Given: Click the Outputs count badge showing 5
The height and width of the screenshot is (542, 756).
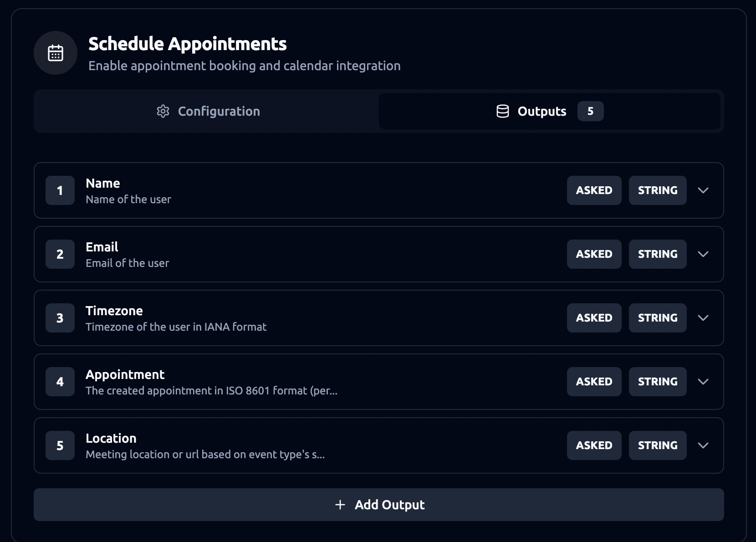Looking at the screenshot, I should [590, 111].
